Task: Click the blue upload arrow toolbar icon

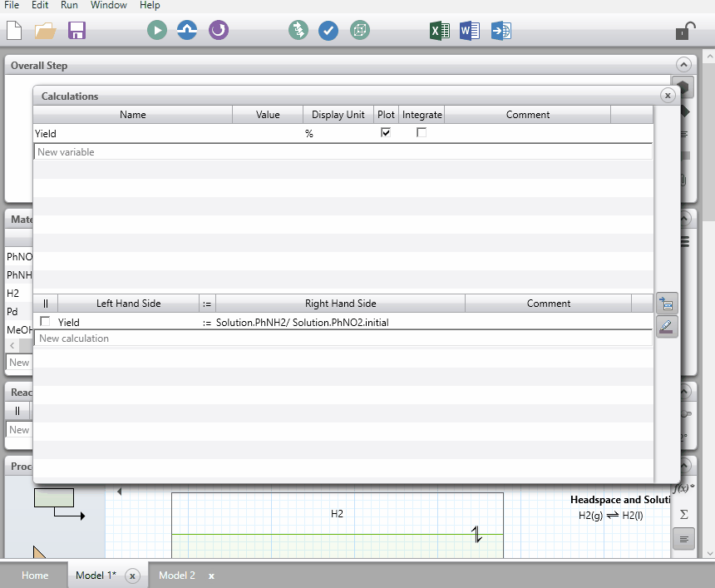Action: (187, 31)
